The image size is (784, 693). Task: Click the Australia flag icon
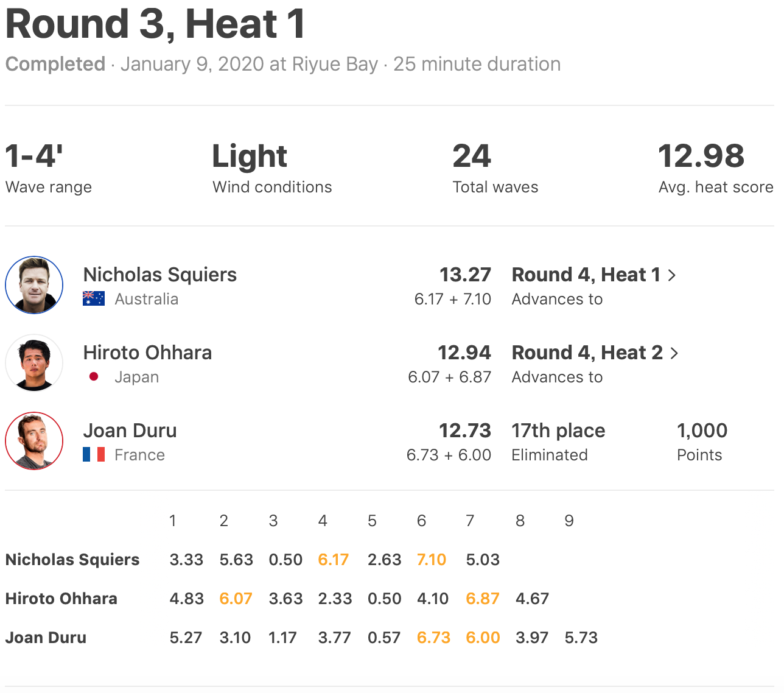(x=94, y=299)
